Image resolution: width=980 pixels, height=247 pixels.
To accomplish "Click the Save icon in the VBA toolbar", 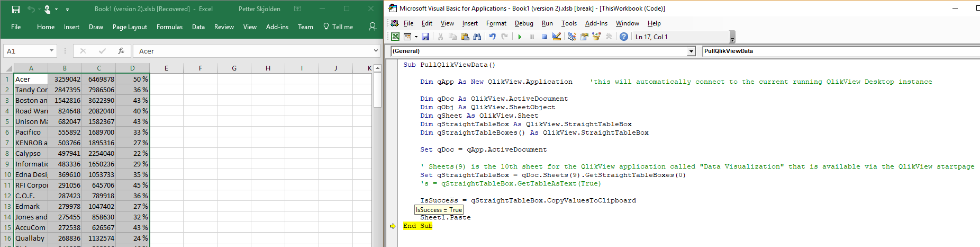I will (x=425, y=37).
